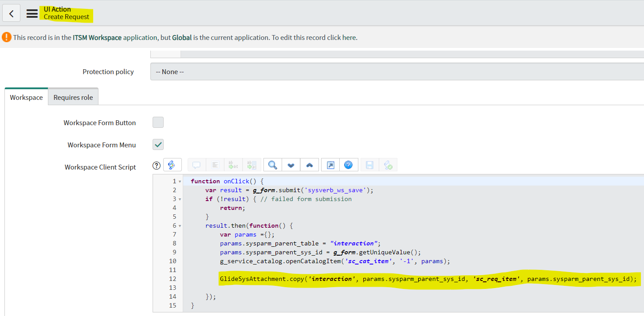Open the script editor in full screen

pos(330,165)
